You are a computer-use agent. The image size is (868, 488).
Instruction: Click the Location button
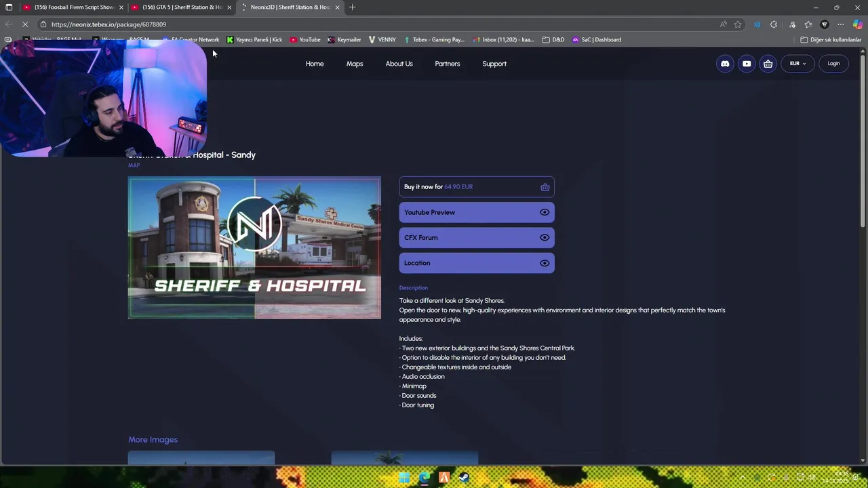[x=477, y=263]
